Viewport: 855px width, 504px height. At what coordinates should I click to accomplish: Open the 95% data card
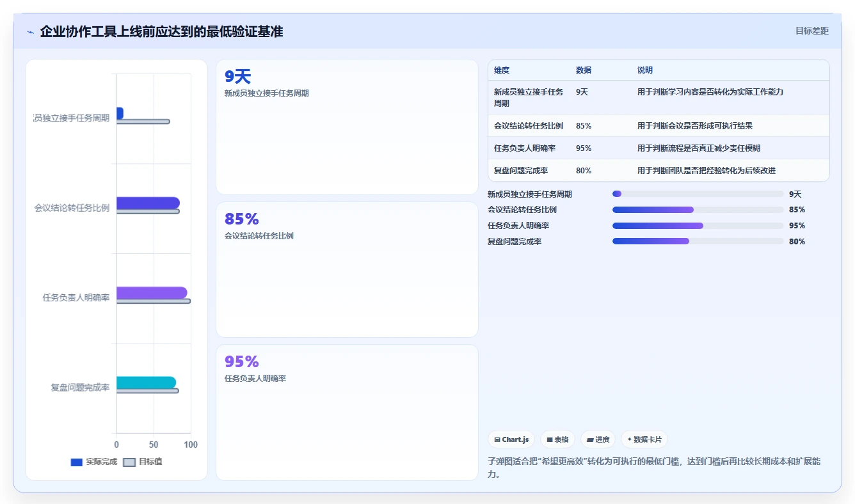pos(347,412)
